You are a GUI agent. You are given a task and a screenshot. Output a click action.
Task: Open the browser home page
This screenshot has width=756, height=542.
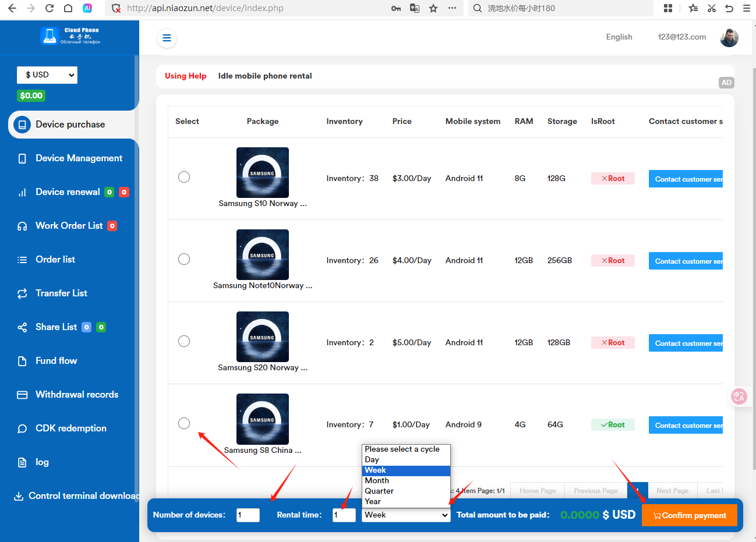click(x=68, y=8)
